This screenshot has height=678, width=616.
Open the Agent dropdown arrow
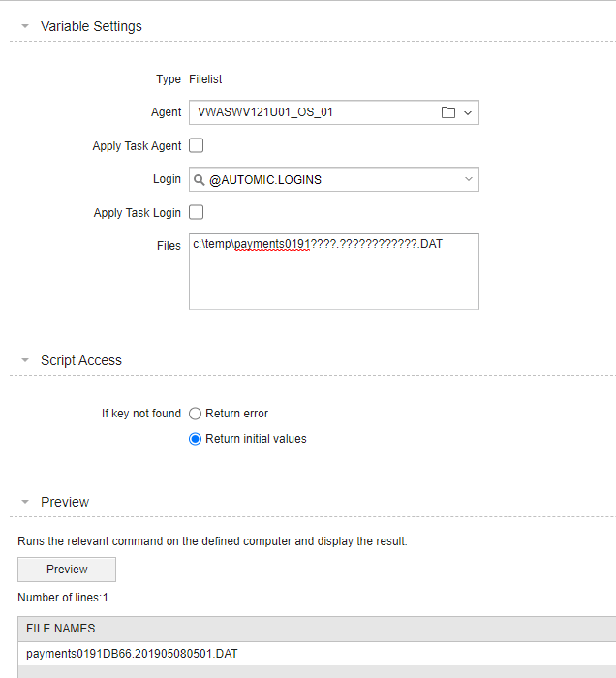click(x=468, y=112)
